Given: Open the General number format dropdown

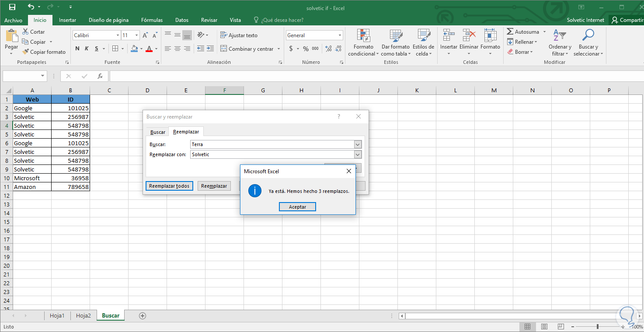Looking at the screenshot, I should click(340, 35).
